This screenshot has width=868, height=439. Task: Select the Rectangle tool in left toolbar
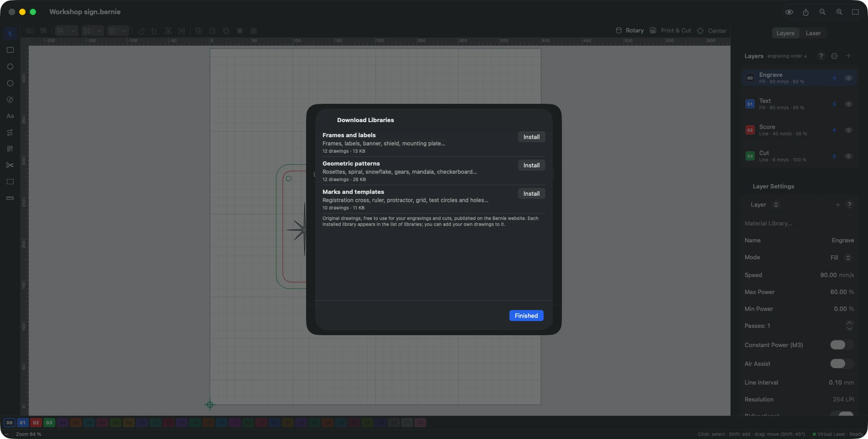tap(10, 50)
